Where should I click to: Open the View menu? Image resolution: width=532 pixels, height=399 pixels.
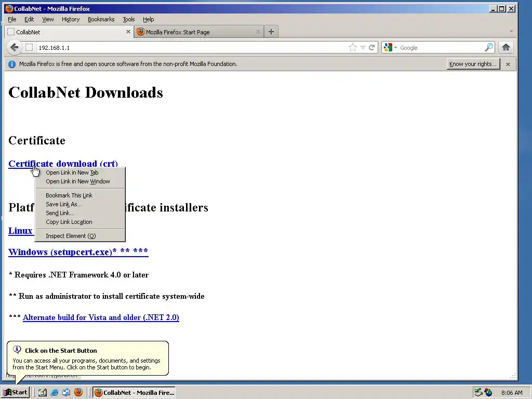(x=48, y=19)
